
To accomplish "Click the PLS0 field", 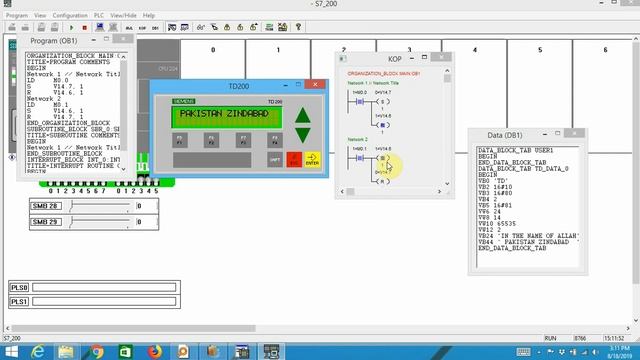I will coord(104,287).
